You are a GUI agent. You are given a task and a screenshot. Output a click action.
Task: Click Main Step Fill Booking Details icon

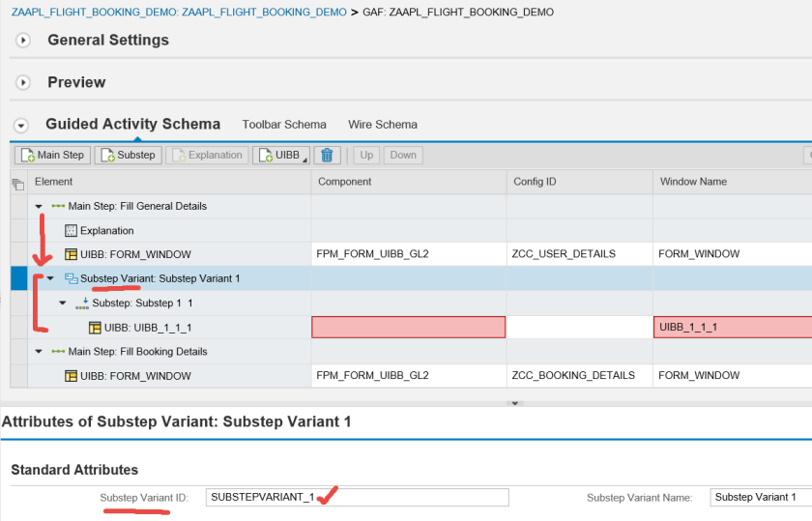58,352
